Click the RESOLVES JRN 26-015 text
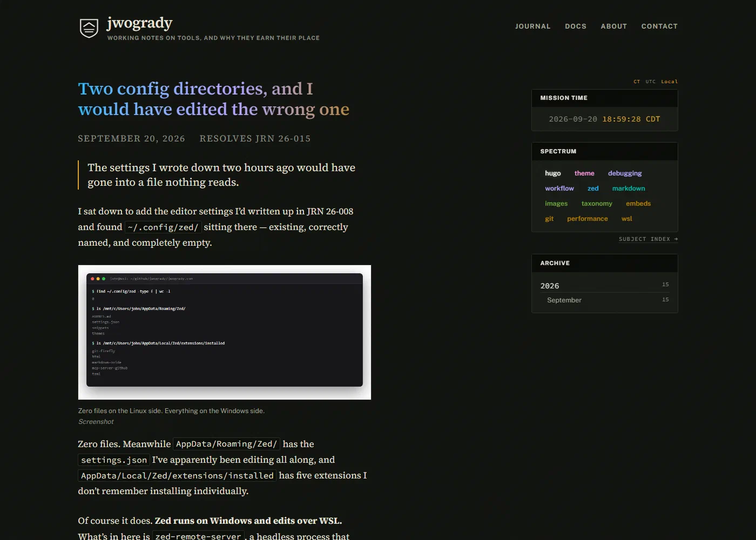This screenshot has height=540, width=756. [255, 139]
